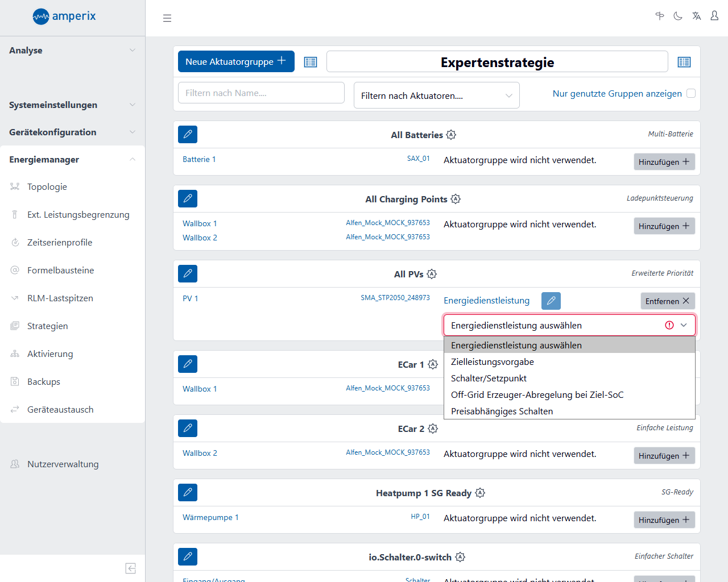The width and height of the screenshot is (728, 582).
Task: Click Neue Aktuatorgruppe button
Action: point(236,61)
